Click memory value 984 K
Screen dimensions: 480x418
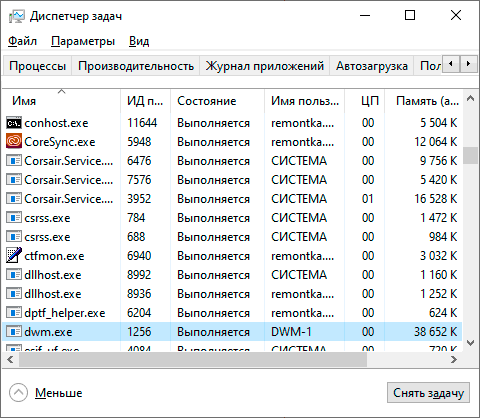(x=443, y=237)
